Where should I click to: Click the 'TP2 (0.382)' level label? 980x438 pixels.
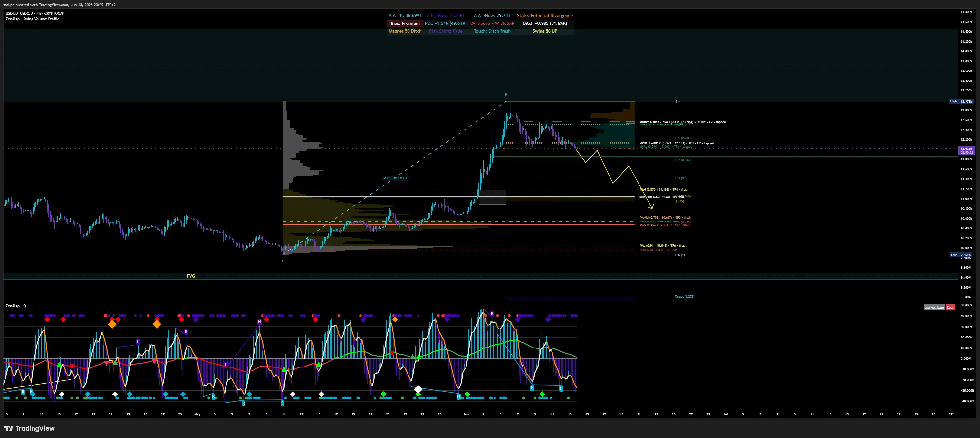pyautogui.click(x=683, y=160)
